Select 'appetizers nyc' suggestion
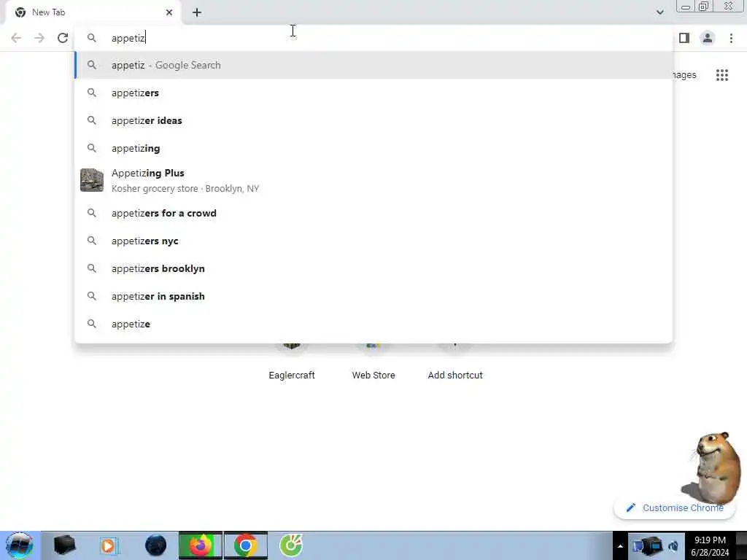This screenshot has height=560, width=747. pyautogui.click(x=373, y=241)
